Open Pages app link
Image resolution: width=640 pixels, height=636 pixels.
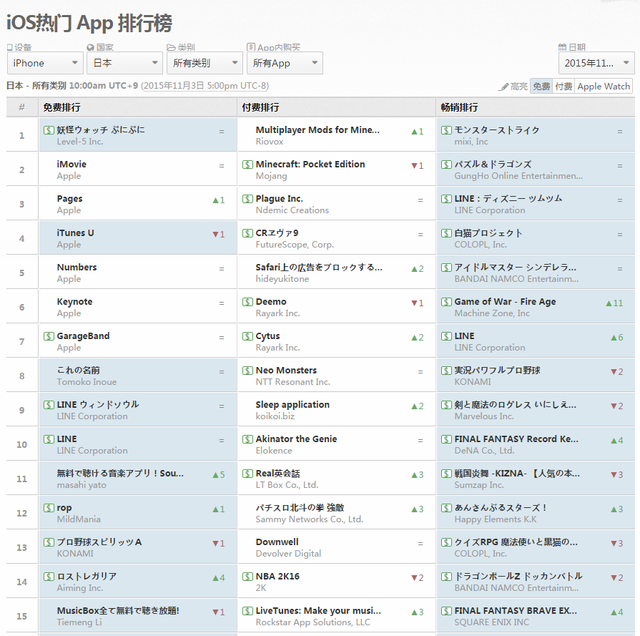pyautogui.click(x=70, y=198)
